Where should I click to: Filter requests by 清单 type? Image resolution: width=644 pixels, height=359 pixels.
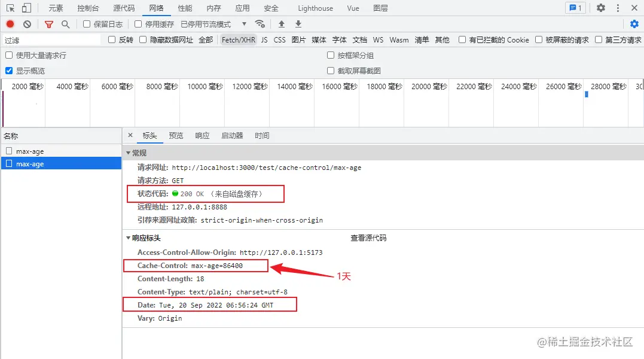[x=422, y=40]
